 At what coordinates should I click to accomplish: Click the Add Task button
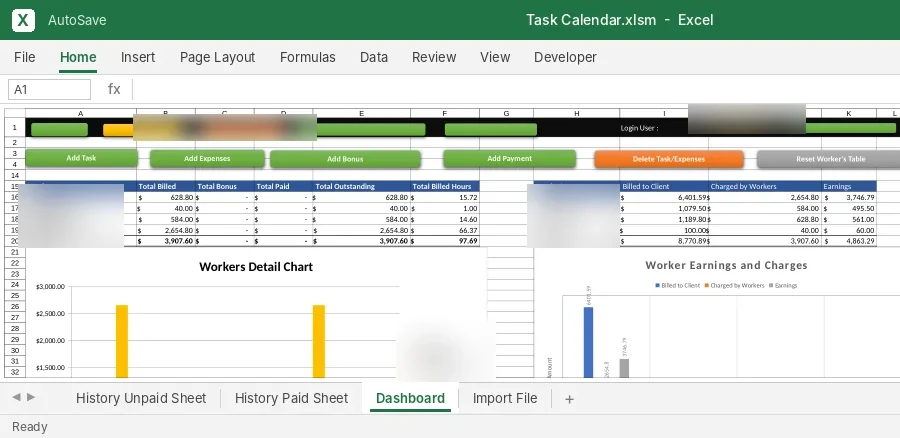pos(82,158)
